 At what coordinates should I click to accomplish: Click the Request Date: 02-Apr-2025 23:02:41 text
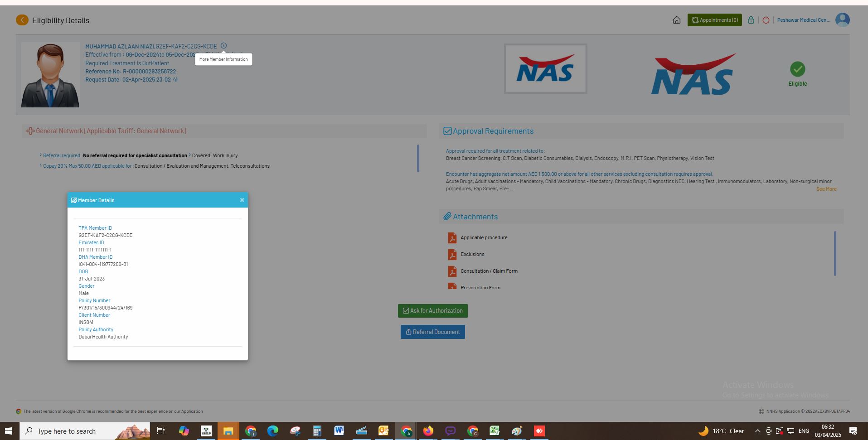pos(131,80)
